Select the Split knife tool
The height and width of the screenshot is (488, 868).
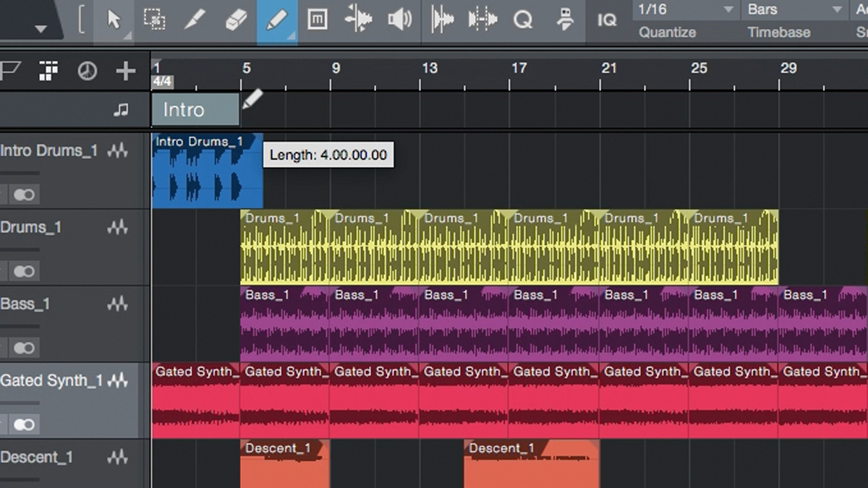tap(195, 20)
